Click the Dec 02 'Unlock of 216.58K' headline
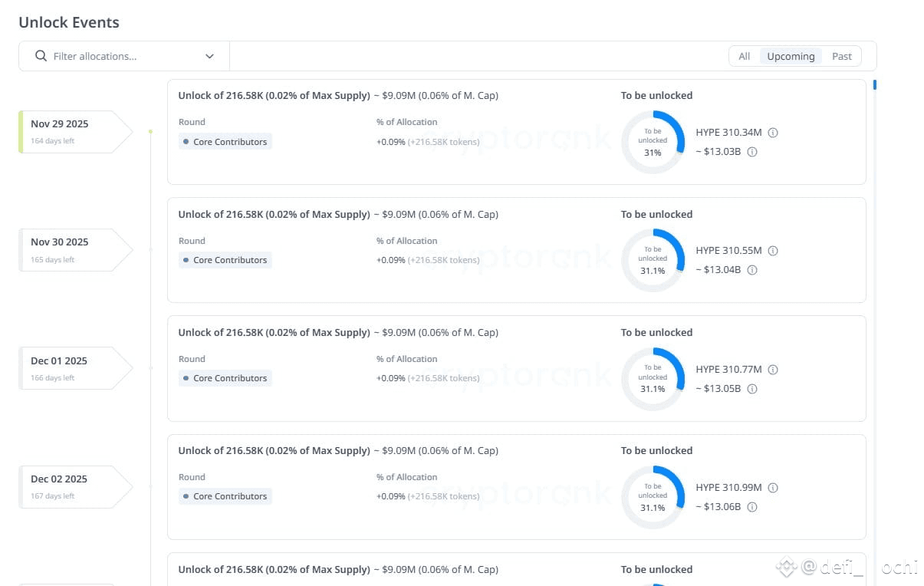This screenshot has height=586, width=924. 338,451
